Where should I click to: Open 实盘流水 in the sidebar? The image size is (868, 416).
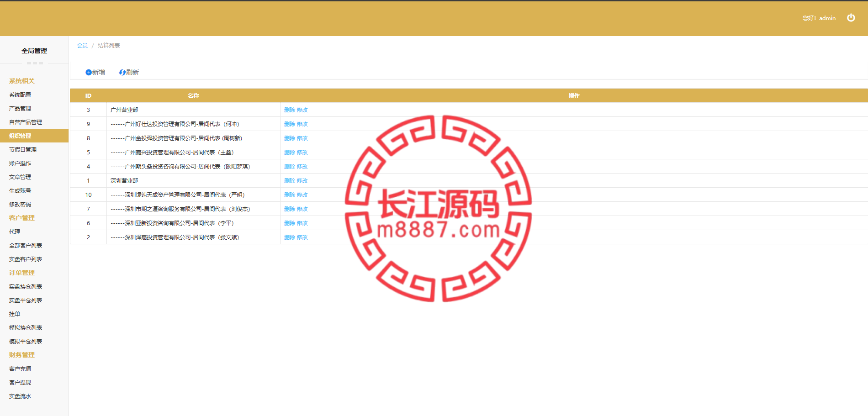20,396
